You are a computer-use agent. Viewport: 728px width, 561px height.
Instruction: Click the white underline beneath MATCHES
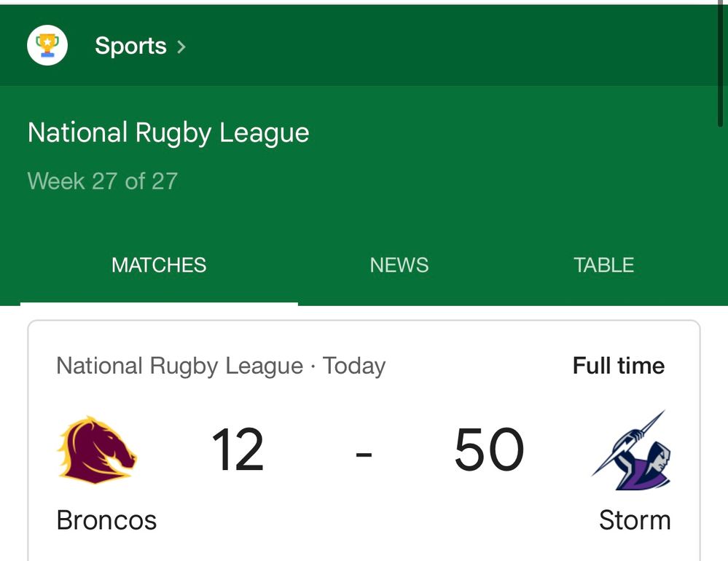159,304
